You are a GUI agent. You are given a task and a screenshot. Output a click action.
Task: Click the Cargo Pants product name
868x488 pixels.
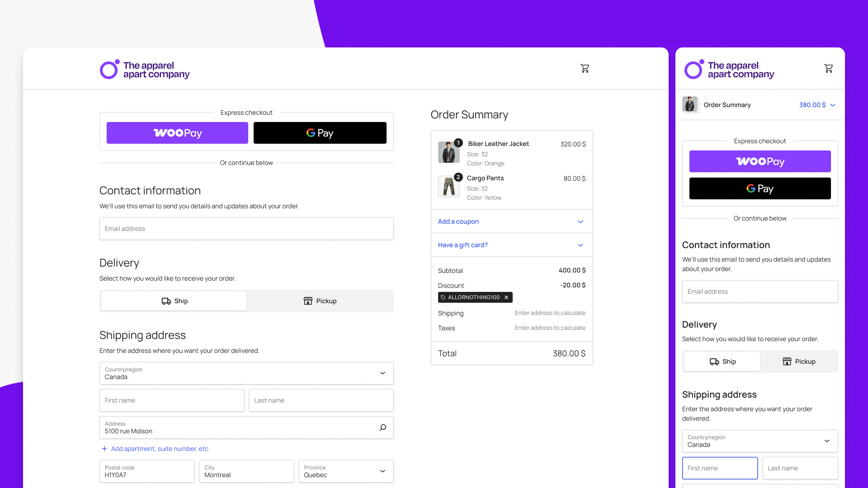(485, 178)
